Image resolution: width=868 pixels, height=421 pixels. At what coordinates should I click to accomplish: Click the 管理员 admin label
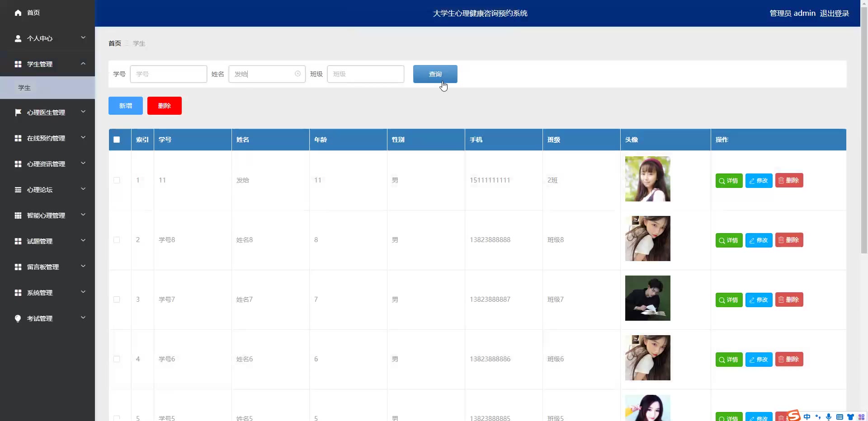tap(793, 14)
